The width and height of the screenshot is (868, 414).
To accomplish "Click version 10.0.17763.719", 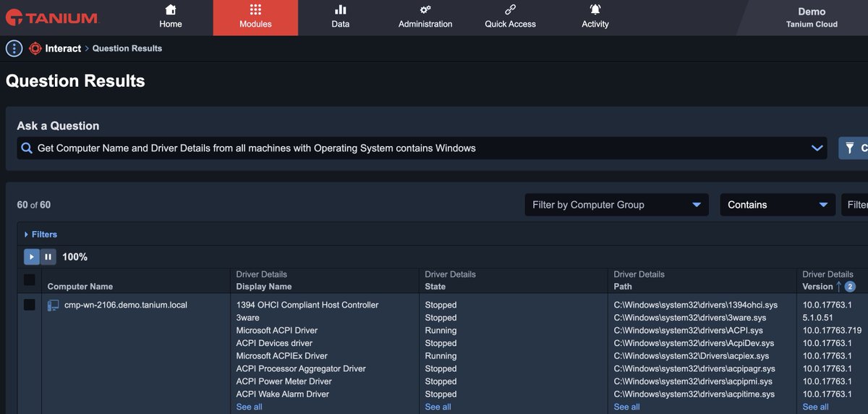I will pyautogui.click(x=832, y=331).
